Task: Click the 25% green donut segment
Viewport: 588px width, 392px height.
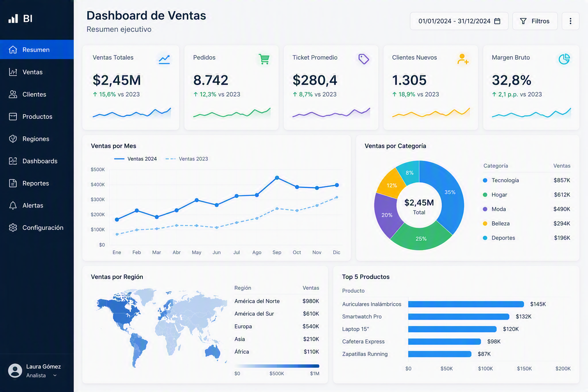Action: point(421,238)
